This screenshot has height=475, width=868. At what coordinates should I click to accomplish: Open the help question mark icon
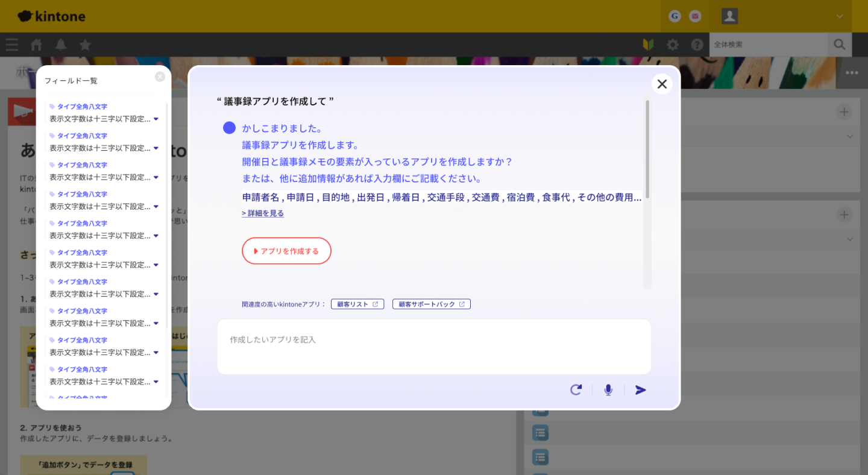(x=697, y=45)
